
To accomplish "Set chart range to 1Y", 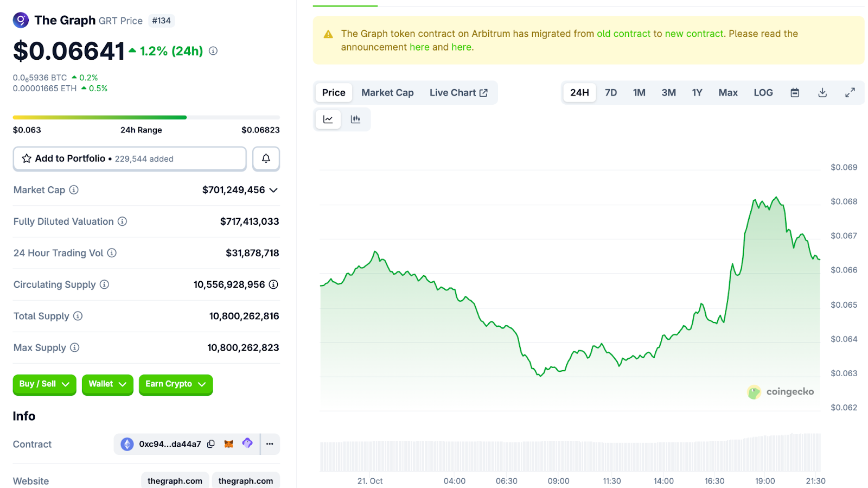I will (x=697, y=93).
